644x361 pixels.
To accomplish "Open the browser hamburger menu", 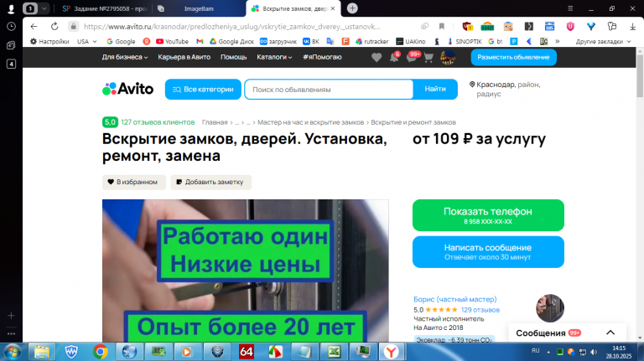I will 570,8.
